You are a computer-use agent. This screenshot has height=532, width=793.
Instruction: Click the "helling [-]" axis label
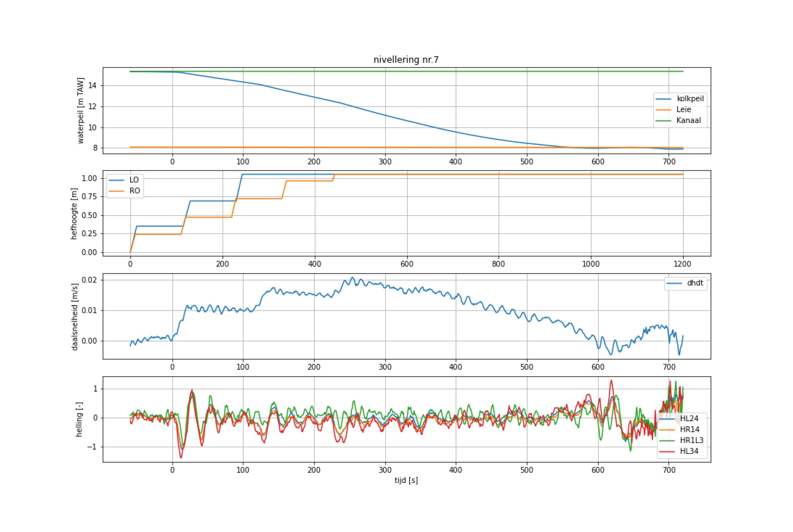pyautogui.click(x=79, y=419)
